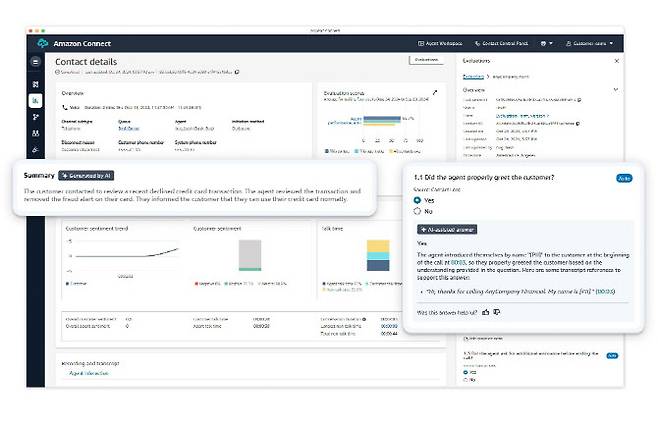Select Yes for agent greeting question

(x=418, y=200)
